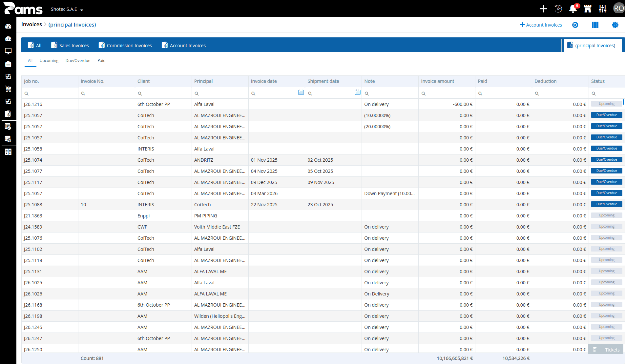Click the castle tower icon in the top bar
625x364 pixels.
[588, 9]
